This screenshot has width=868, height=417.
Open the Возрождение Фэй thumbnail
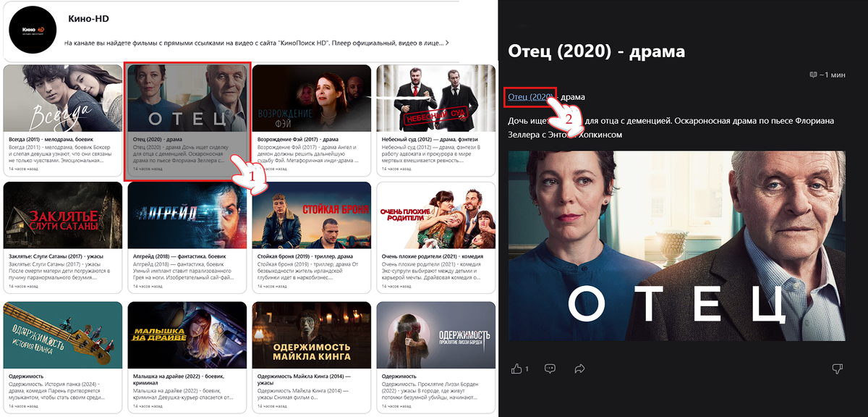coord(312,98)
